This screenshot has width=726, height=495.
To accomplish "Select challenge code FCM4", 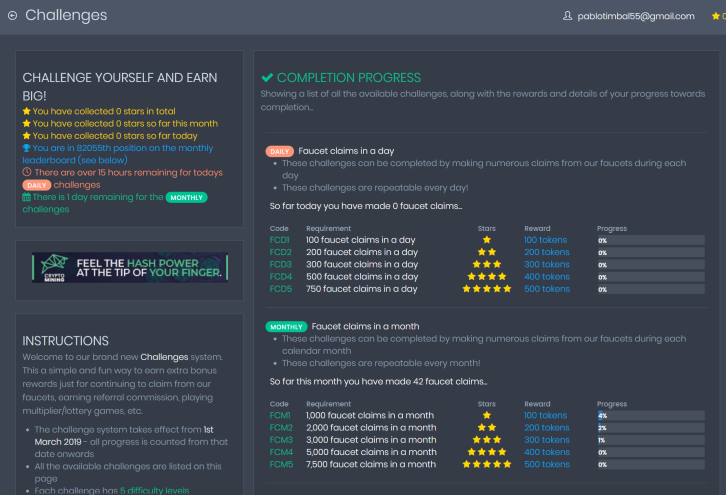I will pyautogui.click(x=281, y=452).
